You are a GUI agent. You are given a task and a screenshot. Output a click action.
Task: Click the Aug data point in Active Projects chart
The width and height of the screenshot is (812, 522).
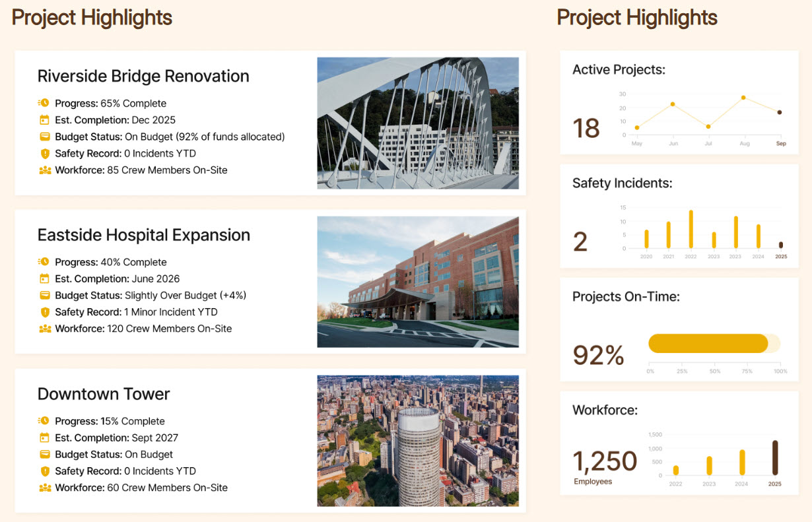coord(743,98)
